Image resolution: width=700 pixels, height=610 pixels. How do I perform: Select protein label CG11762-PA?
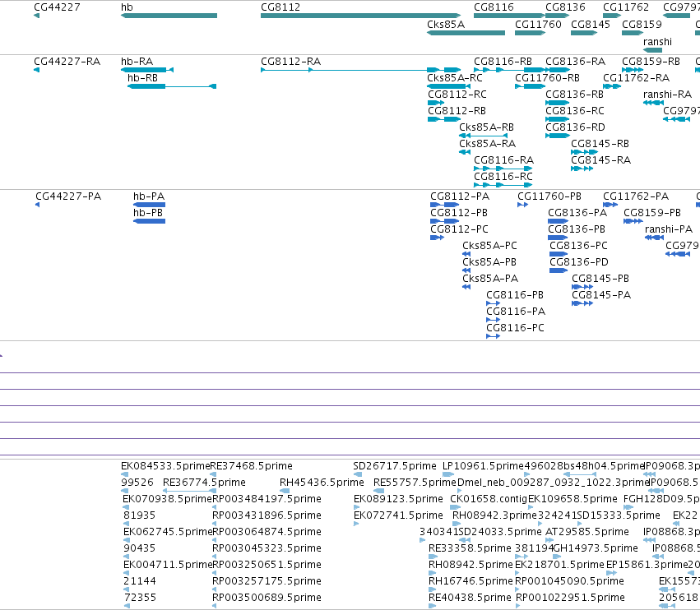point(636,196)
